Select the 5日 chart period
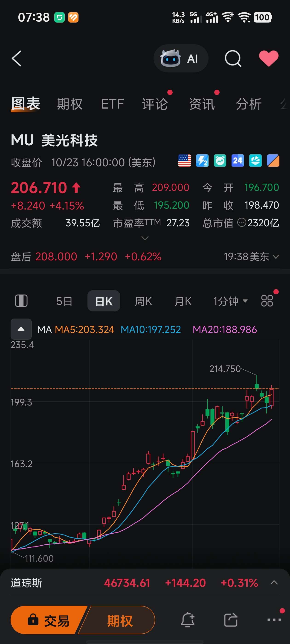 64,301
